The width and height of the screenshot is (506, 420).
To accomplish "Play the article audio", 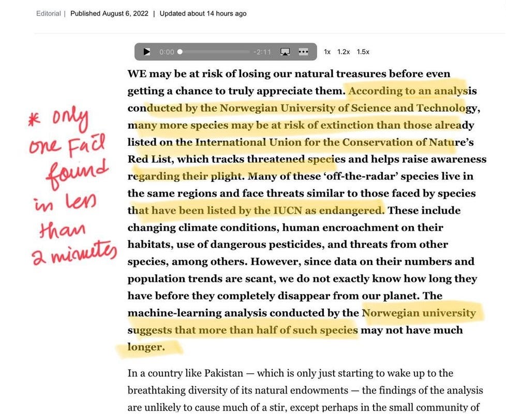I will 146,52.
